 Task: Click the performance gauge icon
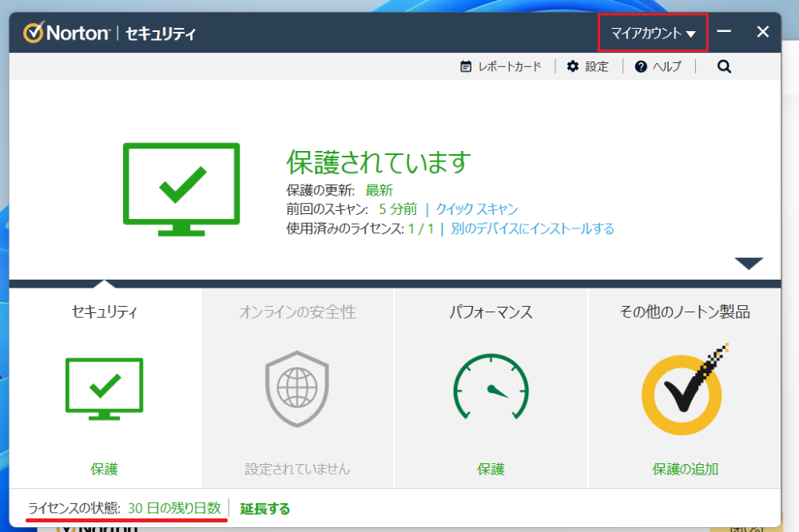[x=491, y=387]
